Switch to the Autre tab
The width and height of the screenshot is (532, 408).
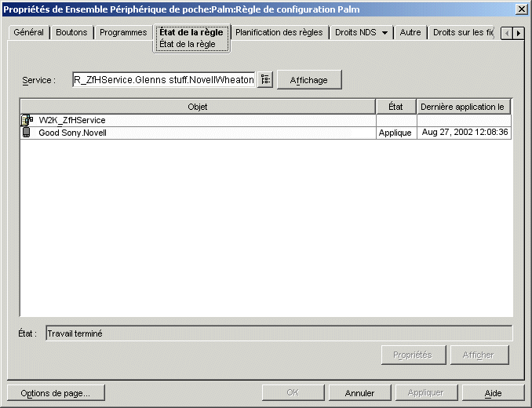(x=410, y=32)
